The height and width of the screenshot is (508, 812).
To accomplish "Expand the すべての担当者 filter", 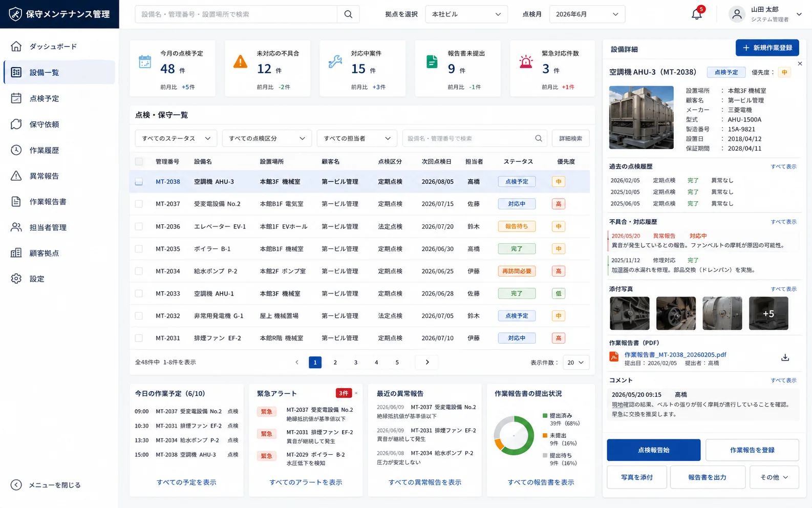I will pos(357,138).
